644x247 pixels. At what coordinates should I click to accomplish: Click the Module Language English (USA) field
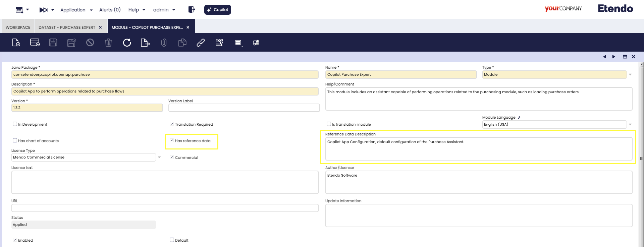(x=554, y=124)
